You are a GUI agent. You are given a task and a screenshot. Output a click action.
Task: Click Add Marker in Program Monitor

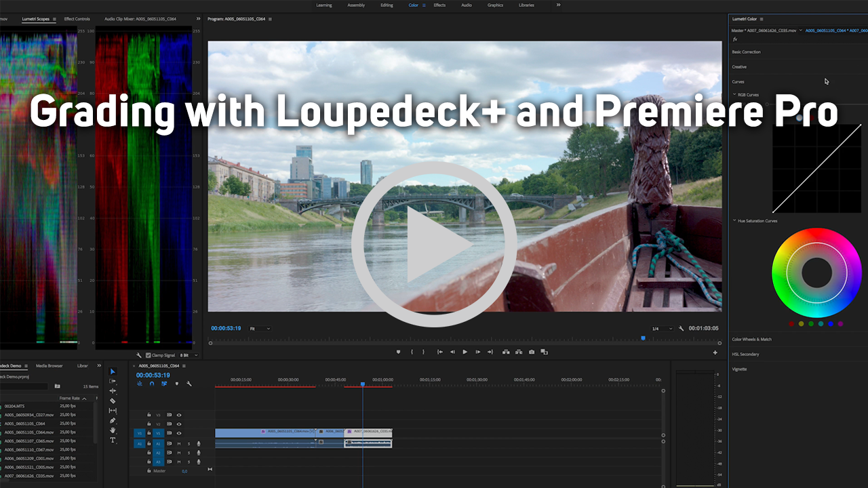point(398,352)
